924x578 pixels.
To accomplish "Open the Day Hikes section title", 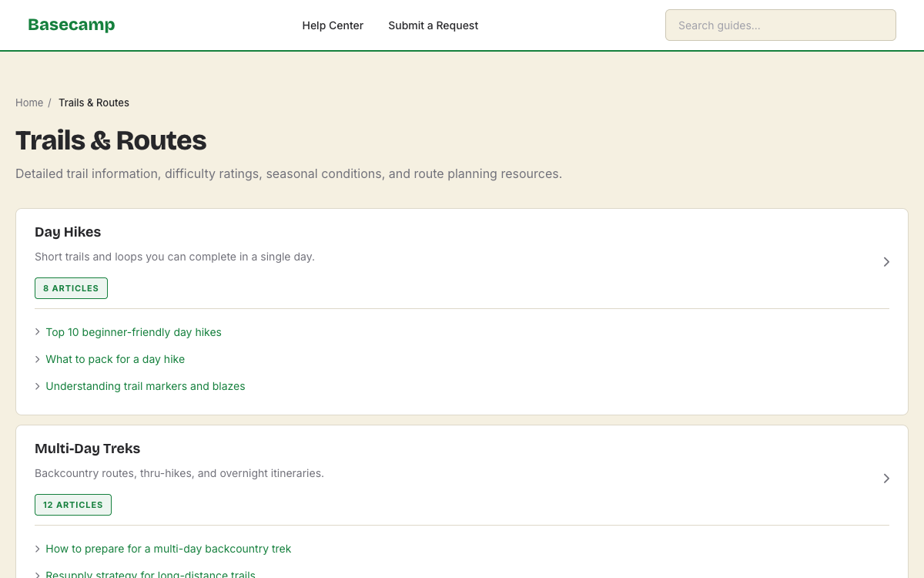I will (x=68, y=232).
